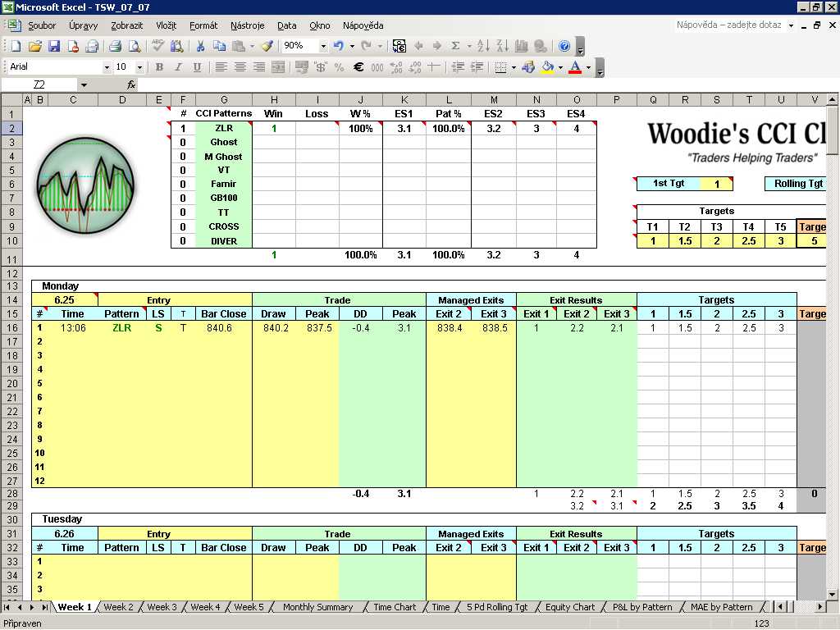Open Excel Help with the question mark icon
This screenshot has height=630, width=840.
click(x=564, y=46)
